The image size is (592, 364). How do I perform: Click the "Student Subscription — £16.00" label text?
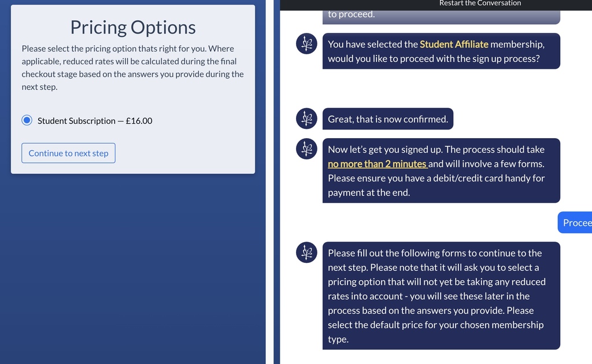[95, 121]
